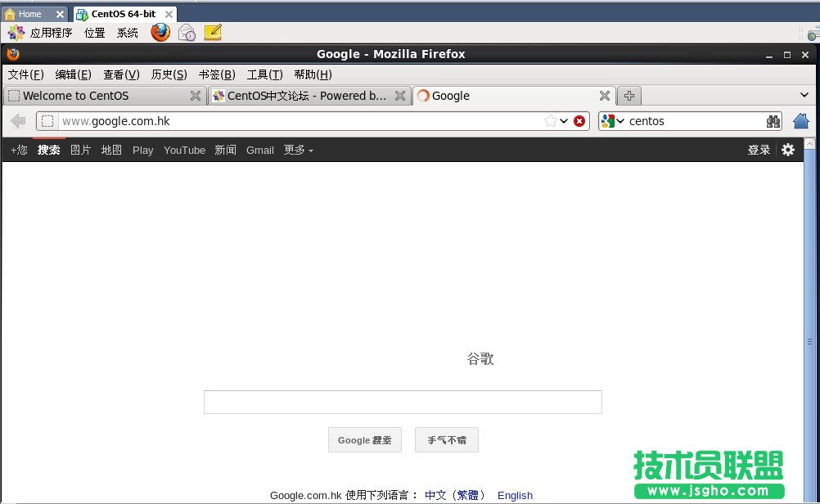The width and height of the screenshot is (820, 504).
Task: Sign in via the 登录 link
Action: [x=759, y=150]
